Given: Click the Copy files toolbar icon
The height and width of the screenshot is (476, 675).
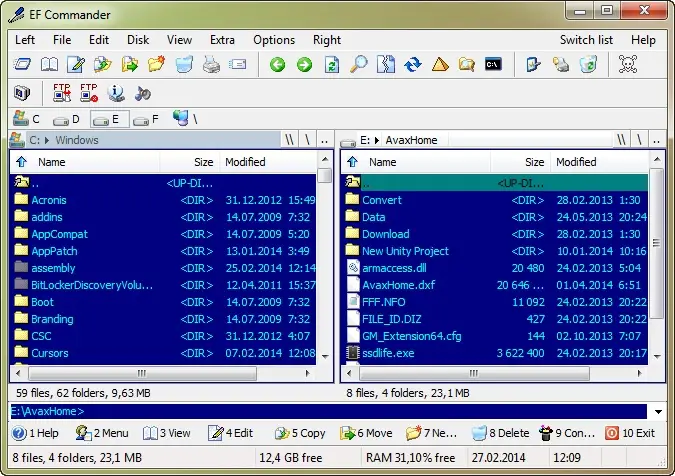Looking at the screenshot, I should click(x=102, y=65).
